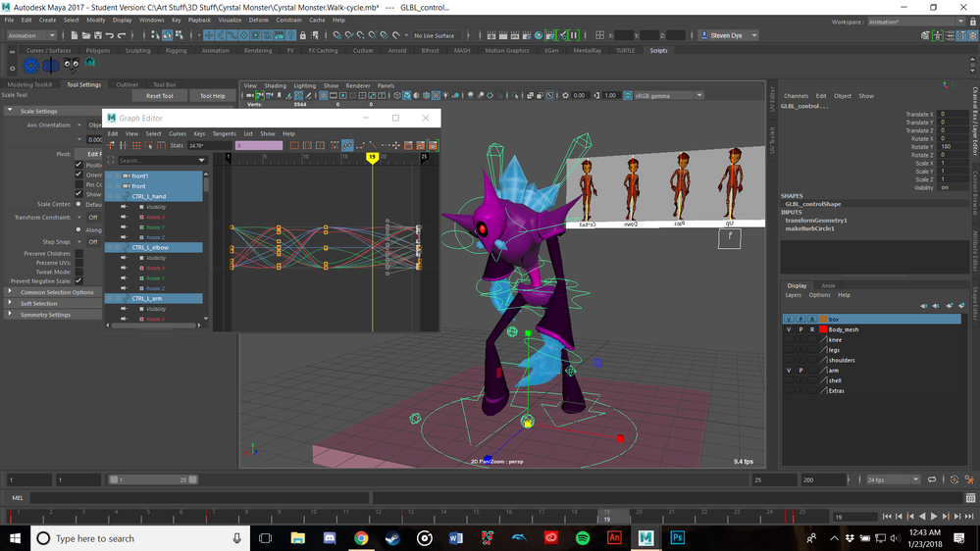Toggle the visibility box of knee layer

click(789, 340)
